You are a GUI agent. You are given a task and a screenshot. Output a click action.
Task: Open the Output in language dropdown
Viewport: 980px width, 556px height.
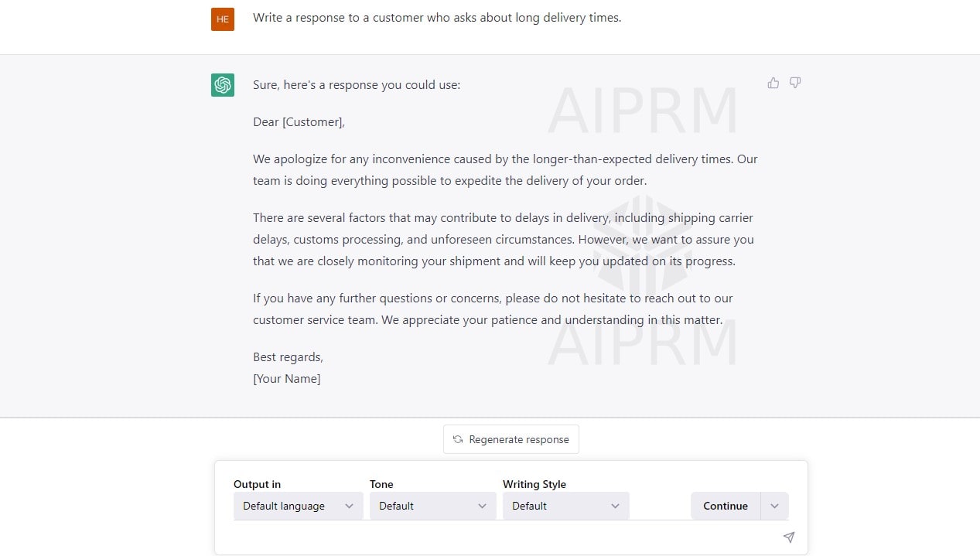[298, 506]
